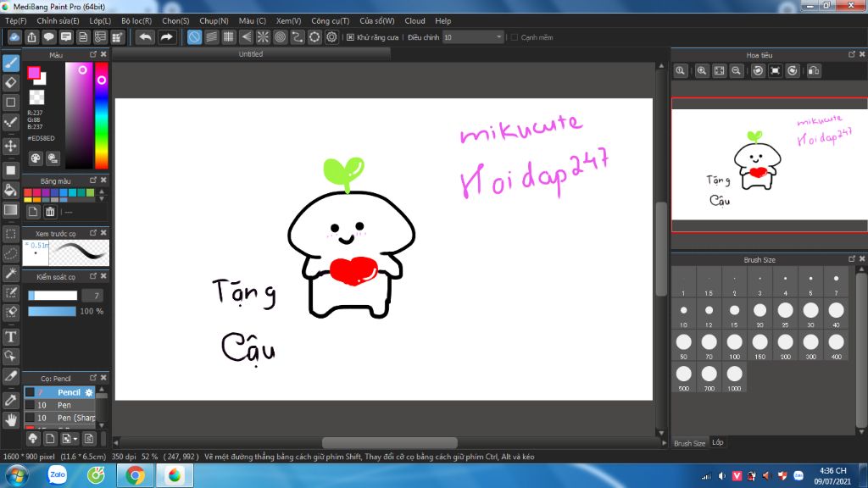The width and height of the screenshot is (868, 488).
Task: Turn snap off icon
Action: click(194, 37)
